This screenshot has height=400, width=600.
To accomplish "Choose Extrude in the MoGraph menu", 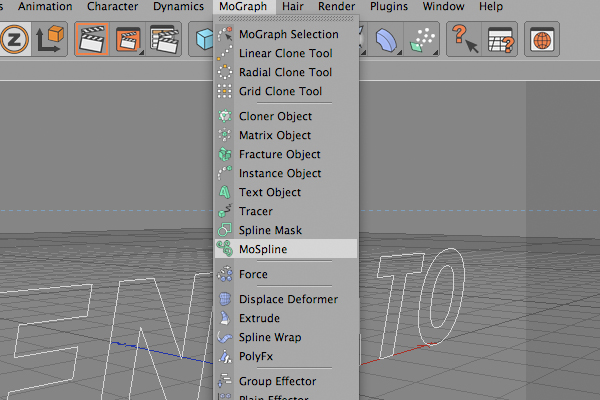I will point(286,318).
